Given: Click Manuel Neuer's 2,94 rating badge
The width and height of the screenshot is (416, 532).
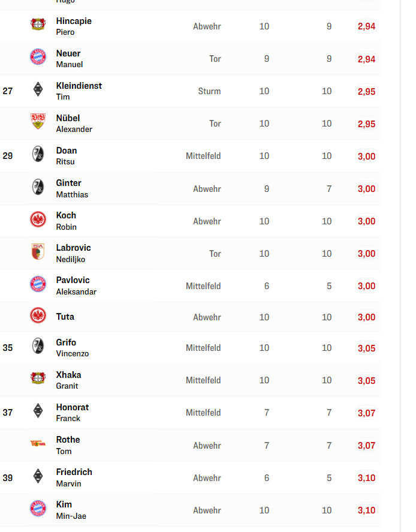Looking at the screenshot, I should click(366, 59).
